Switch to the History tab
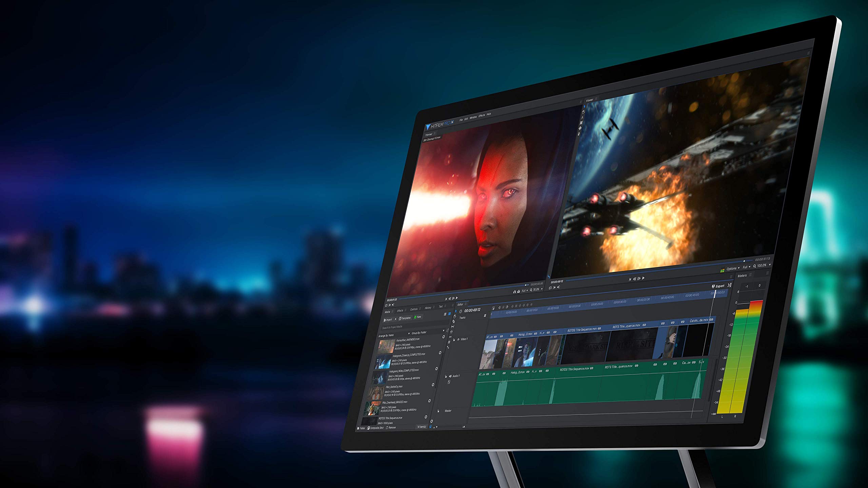The image size is (868, 488). (428, 307)
